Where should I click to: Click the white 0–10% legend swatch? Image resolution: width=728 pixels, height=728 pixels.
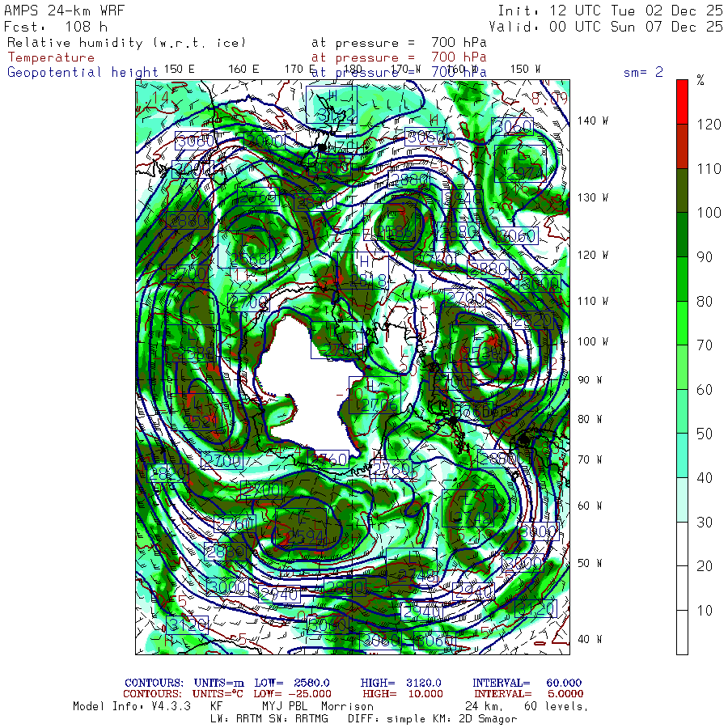pos(683,632)
